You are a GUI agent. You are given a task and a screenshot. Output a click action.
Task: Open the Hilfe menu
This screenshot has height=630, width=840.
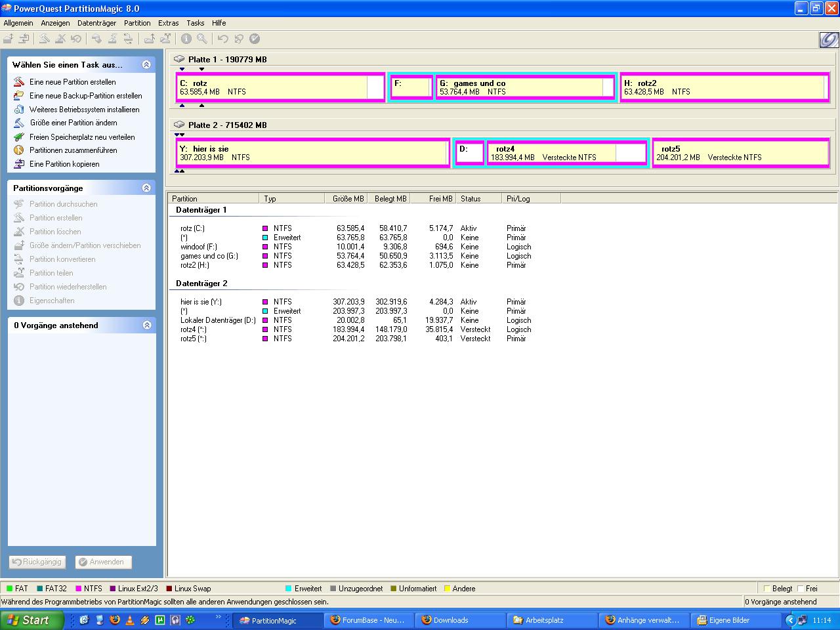(219, 23)
